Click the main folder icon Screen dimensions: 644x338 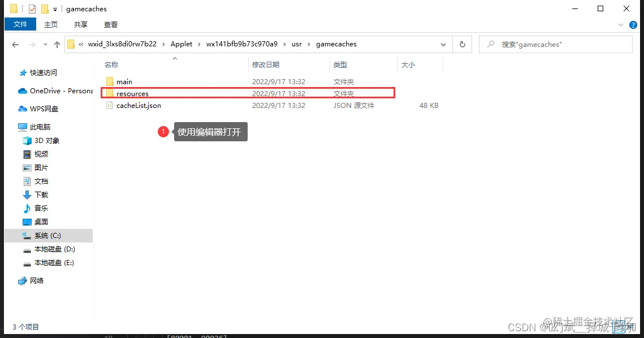(110, 81)
